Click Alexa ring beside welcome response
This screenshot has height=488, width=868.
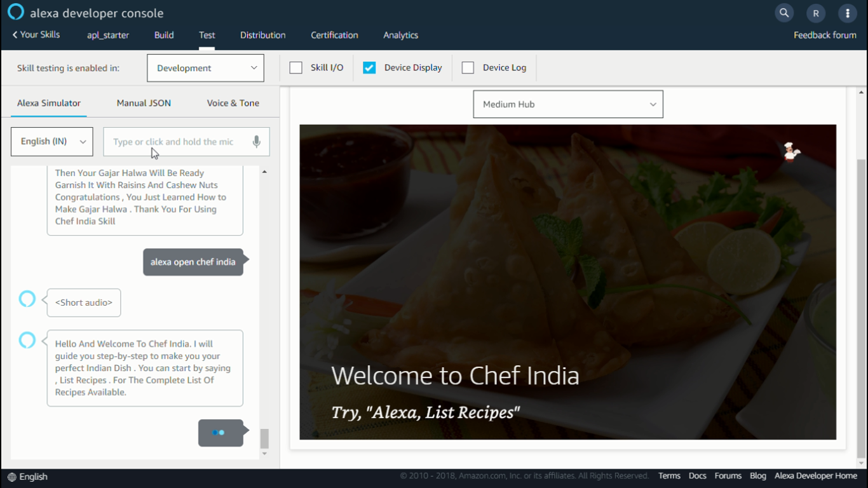pyautogui.click(x=27, y=340)
